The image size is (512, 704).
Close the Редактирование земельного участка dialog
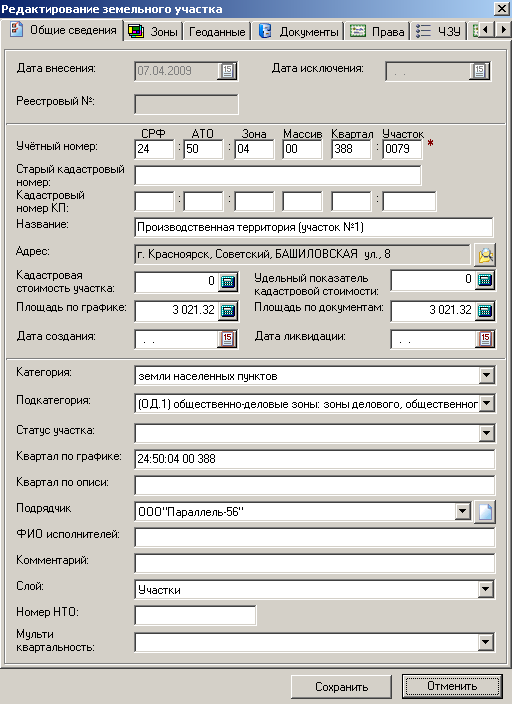(502, 9)
